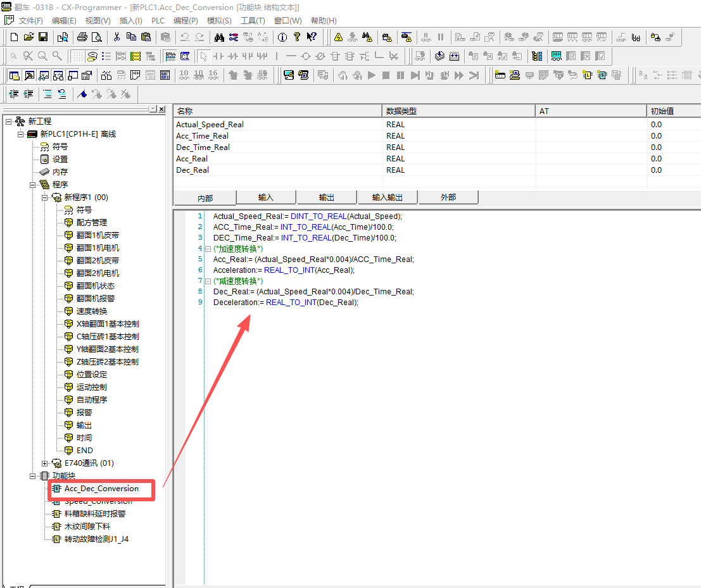Close the project workspace panel
Viewport: 701px width, 588px height.
point(161,109)
